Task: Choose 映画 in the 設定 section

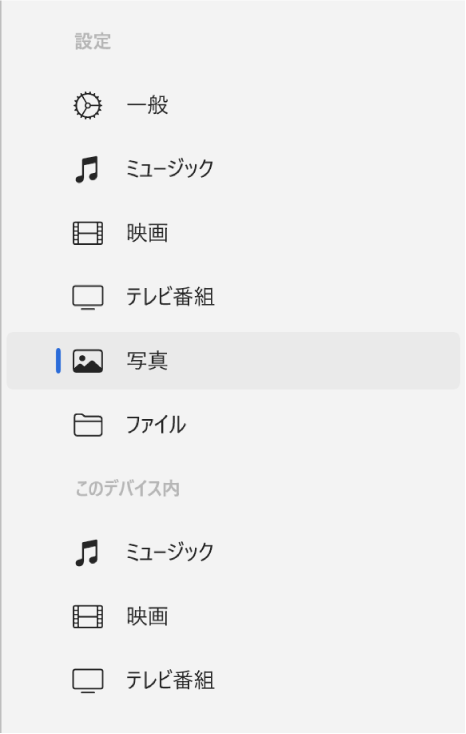Action: [233, 233]
